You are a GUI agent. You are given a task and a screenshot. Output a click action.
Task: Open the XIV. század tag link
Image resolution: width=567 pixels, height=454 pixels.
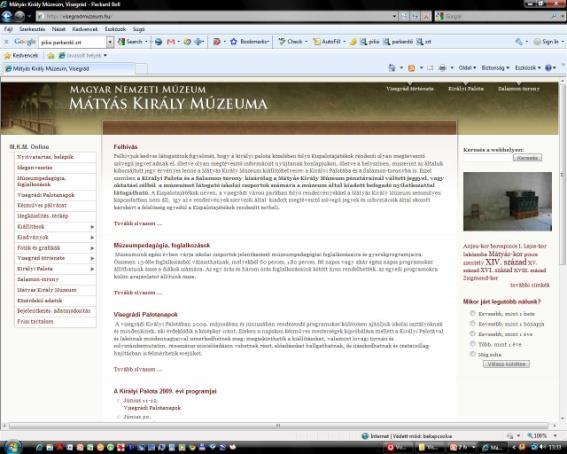[506, 262]
